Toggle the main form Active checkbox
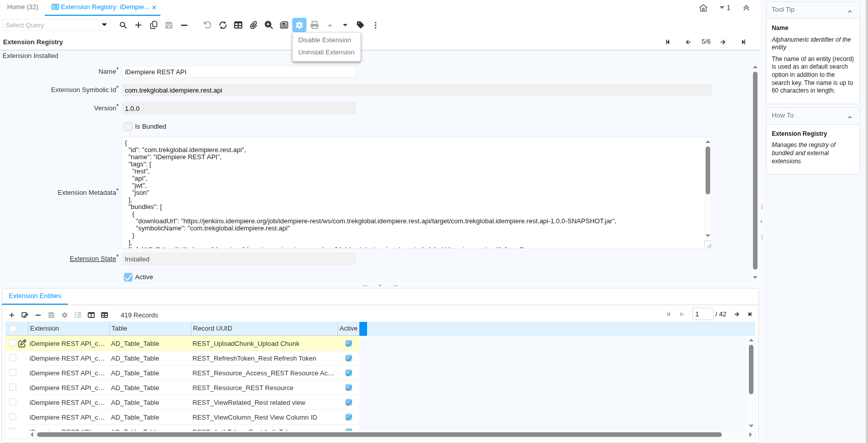Image resolution: width=868 pixels, height=443 pixels. (x=128, y=277)
